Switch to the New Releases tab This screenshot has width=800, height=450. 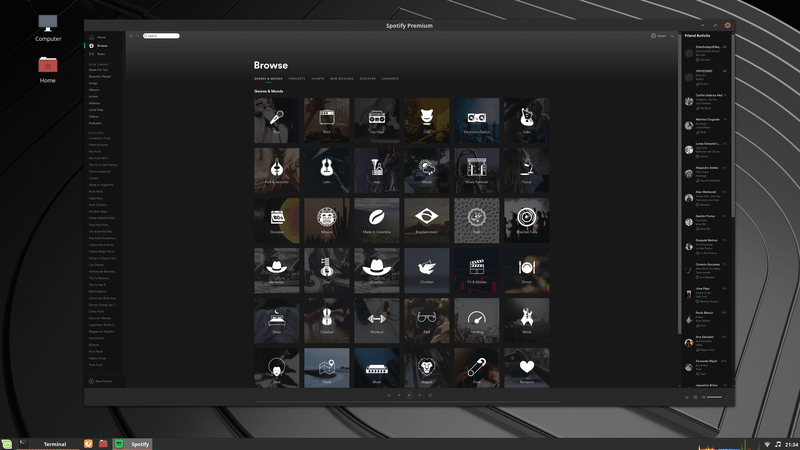[x=342, y=79]
